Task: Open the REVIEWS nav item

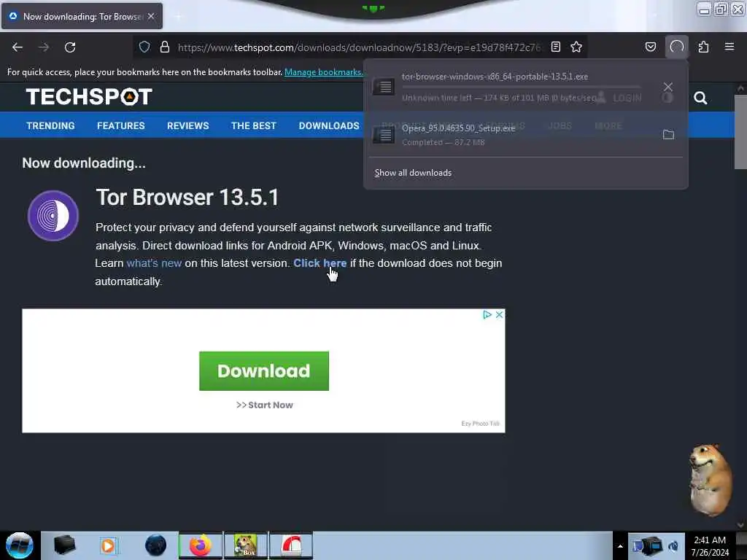Action: tap(187, 125)
